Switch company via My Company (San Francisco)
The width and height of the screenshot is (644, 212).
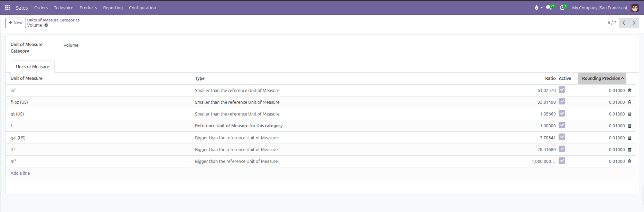point(599,8)
